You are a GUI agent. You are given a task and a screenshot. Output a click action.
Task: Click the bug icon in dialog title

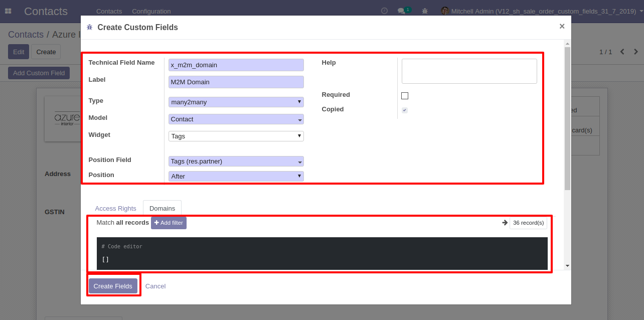(90, 27)
